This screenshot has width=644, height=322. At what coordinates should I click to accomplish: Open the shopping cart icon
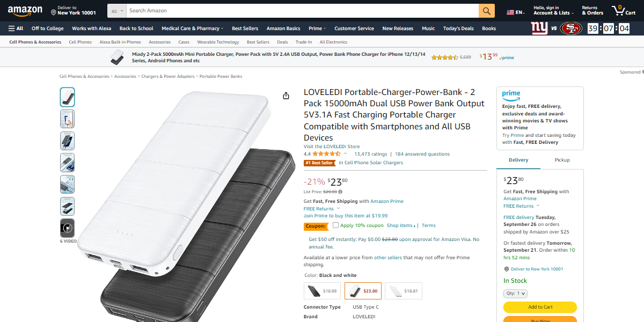coord(624,11)
